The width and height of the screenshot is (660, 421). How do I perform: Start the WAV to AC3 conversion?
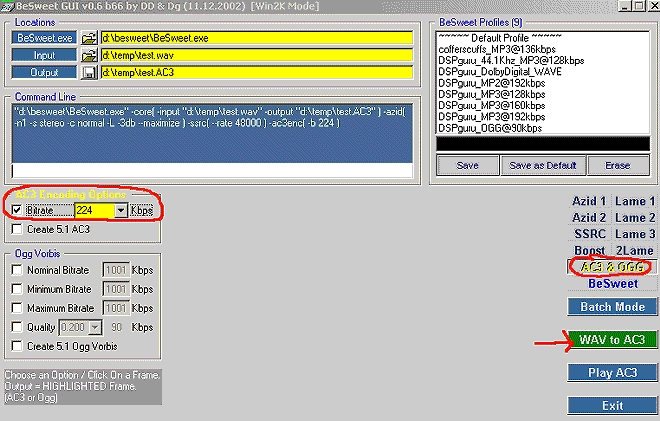coord(612,339)
